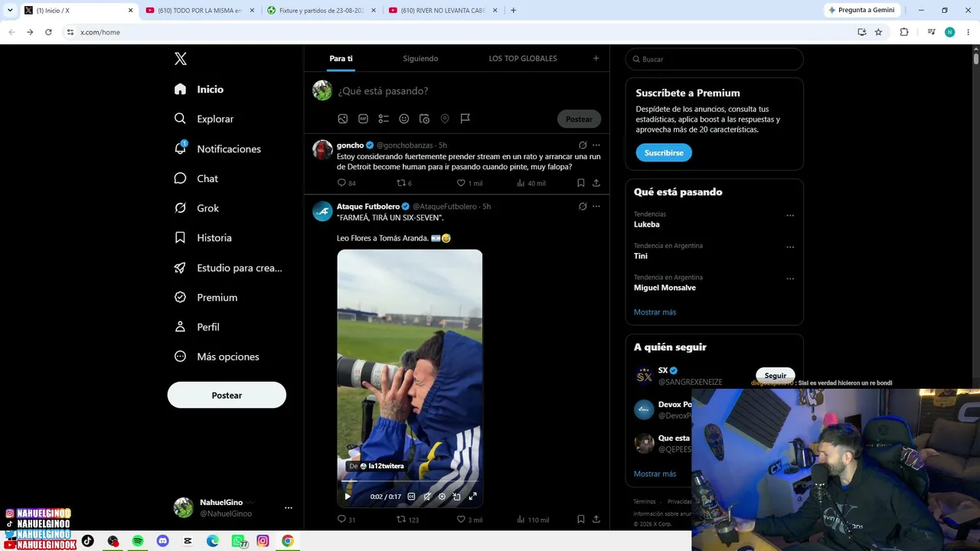Image resolution: width=980 pixels, height=551 pixels.
Task: Open more options on Ataque Futbolero post
Action: [x=596, y=206]
